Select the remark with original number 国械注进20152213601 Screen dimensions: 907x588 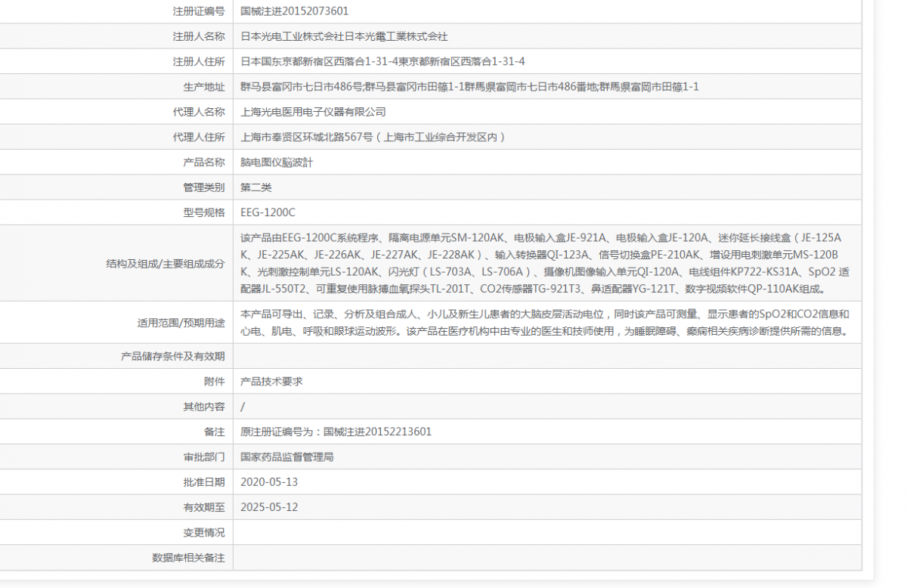pyautogui.click(x=336, y=432)
